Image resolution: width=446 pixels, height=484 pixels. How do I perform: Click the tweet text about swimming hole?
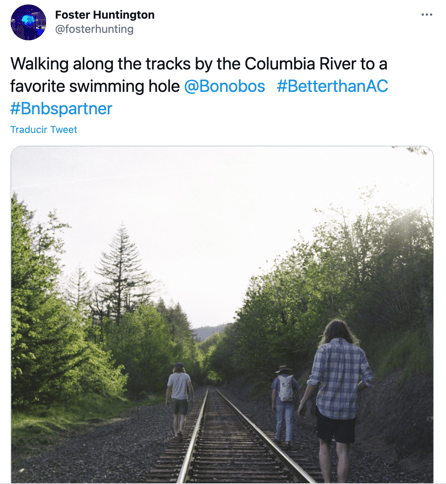(x=199, y=86)
